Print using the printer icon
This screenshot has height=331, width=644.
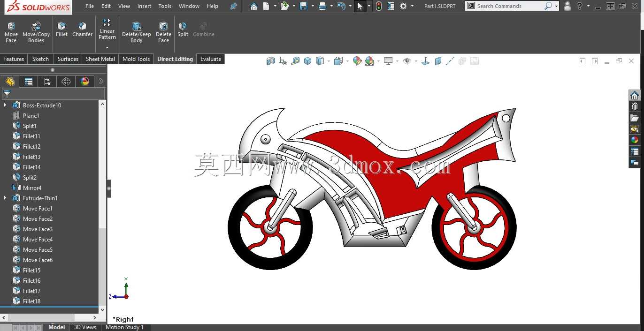coord(322,6)
